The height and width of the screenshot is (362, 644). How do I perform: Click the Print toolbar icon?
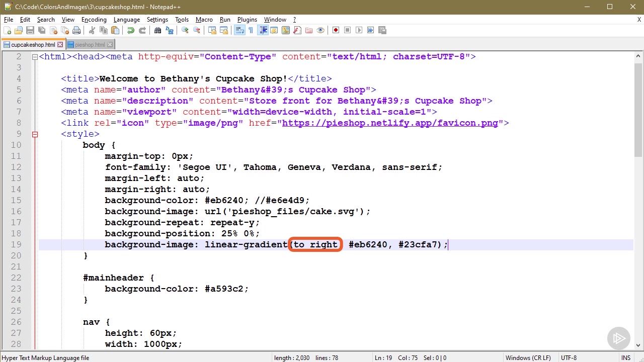click(76, 30)
